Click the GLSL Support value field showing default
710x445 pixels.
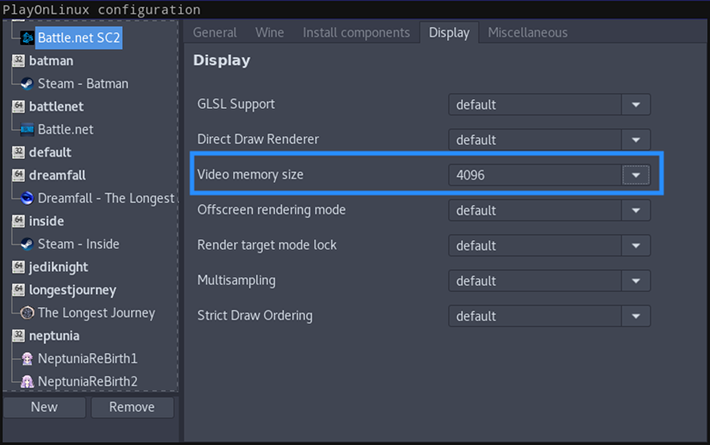pos(535,105)
